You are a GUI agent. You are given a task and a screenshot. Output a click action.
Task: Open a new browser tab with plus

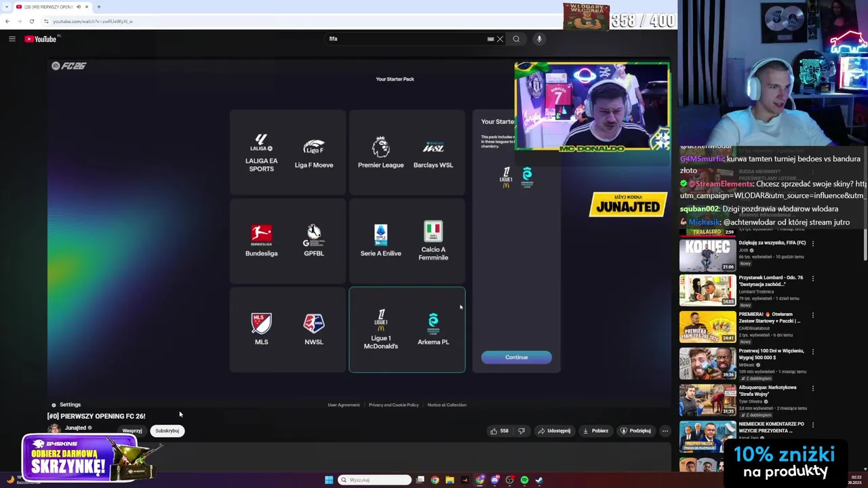tap(98, 7)
